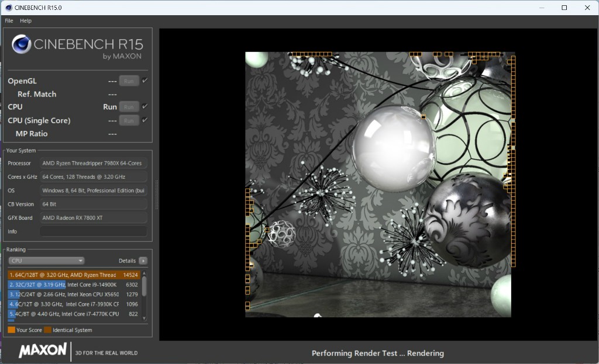Click the Identical System legend swatch
The width and height of the screenshot is (599, 364).
[x=47, y=330]
